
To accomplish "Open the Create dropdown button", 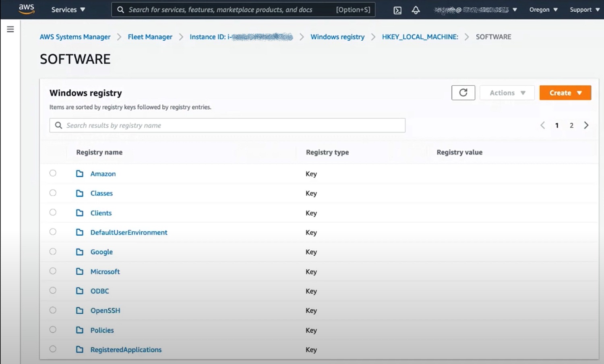I will [565, 93].
